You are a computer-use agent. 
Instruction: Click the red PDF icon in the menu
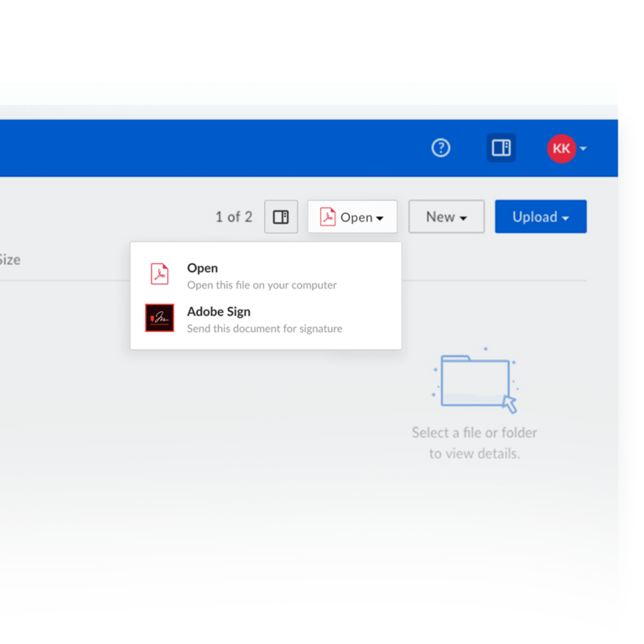(x=159, y=274)
